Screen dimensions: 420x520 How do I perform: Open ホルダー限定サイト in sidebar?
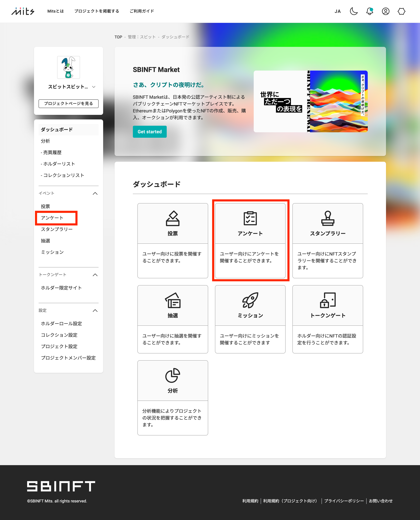click(61, 288)
